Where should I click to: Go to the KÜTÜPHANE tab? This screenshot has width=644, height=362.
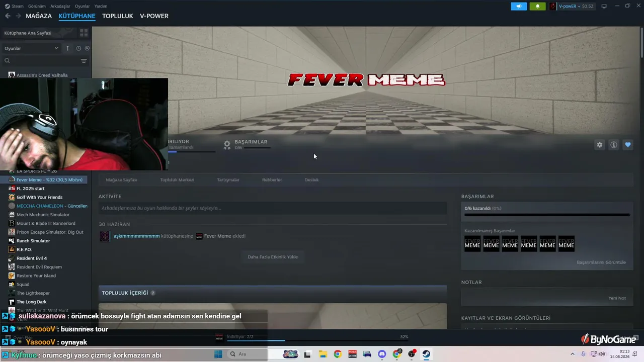(77, 16)
